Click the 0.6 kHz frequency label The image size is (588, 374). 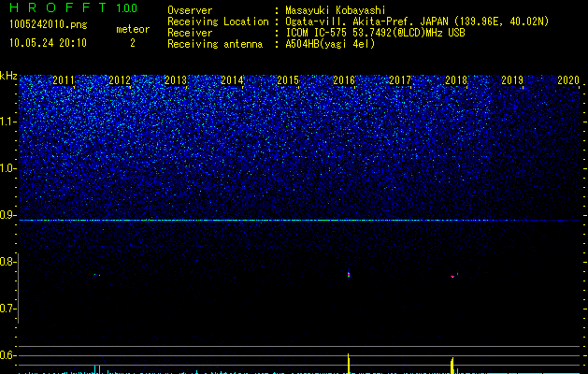[x=8, y=355]
